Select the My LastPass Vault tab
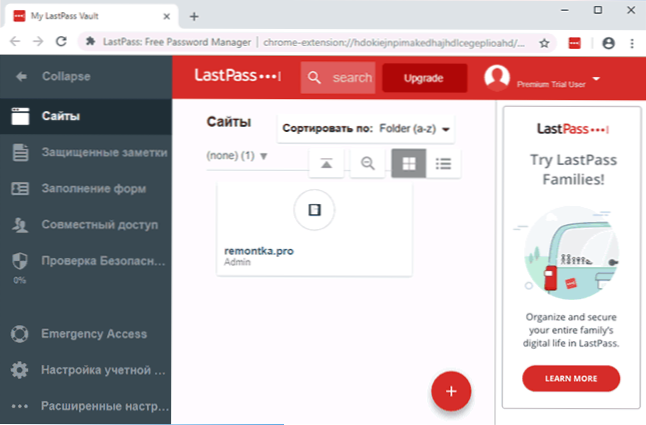Viewport: 646px width, 425px height. pyautogui.click(x=91, y=16)
